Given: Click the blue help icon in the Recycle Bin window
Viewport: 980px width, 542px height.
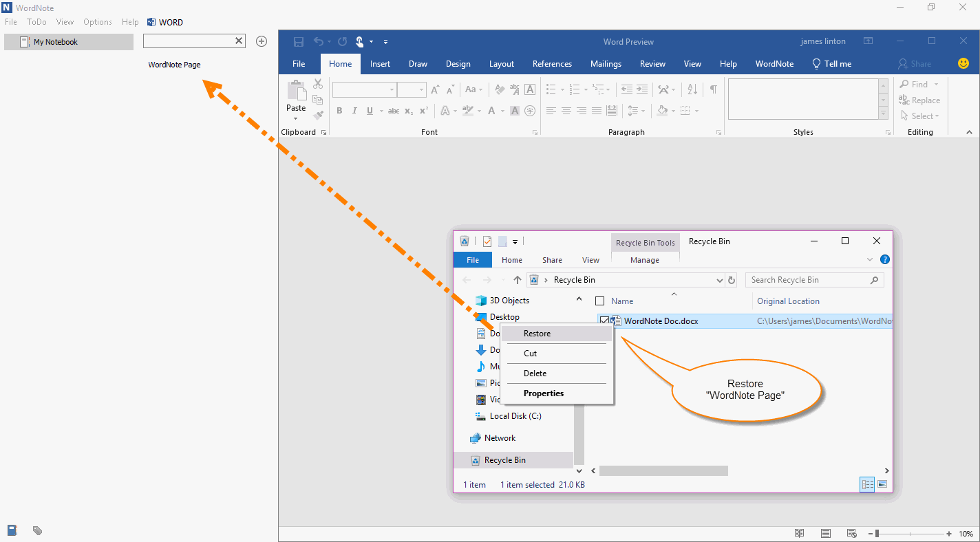Looking at the screenshot, I should tap(885, 259).
